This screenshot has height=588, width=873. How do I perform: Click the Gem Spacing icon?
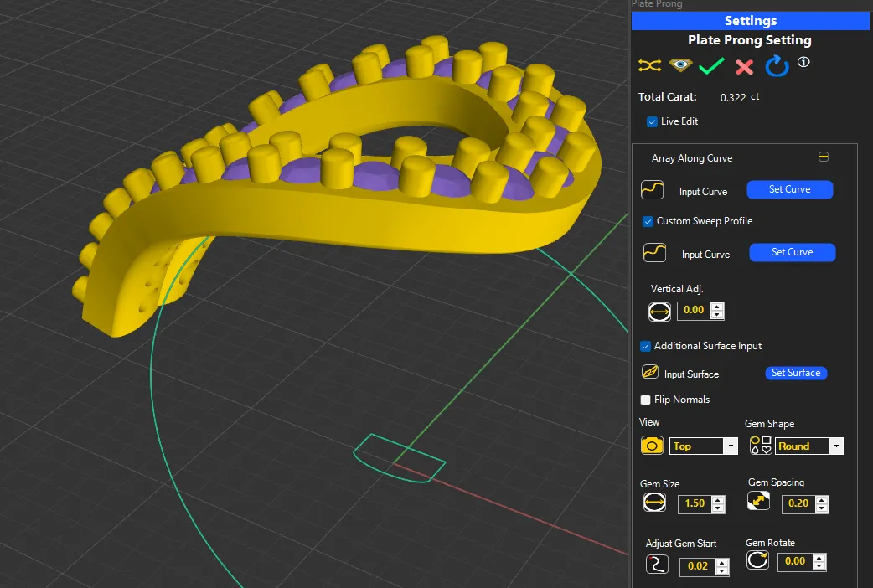pos(758,501)
